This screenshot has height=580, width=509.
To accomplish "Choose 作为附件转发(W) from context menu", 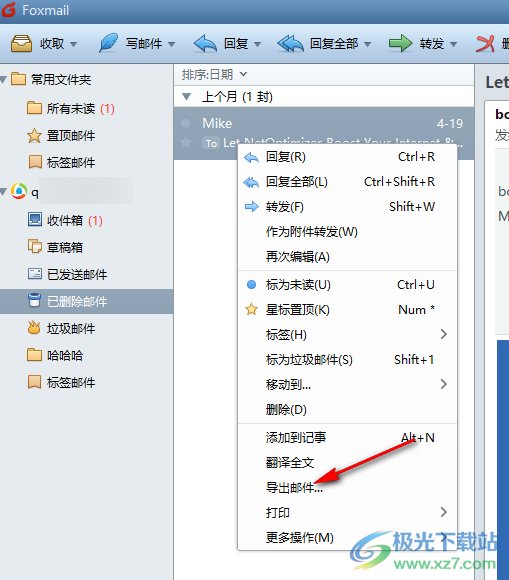I will click(348, 232).
